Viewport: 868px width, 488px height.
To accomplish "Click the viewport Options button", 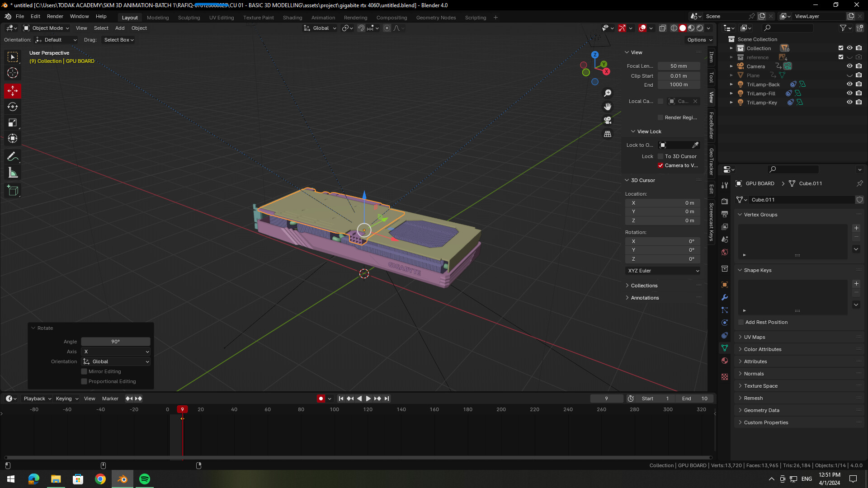I will click(x=699, y=40).
